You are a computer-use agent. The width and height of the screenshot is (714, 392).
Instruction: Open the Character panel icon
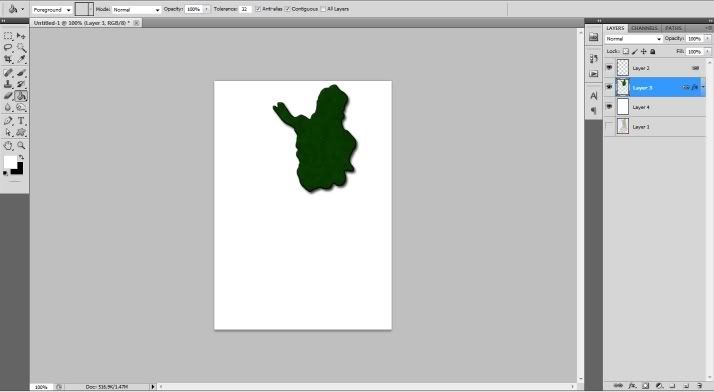[x=593, y=96]
